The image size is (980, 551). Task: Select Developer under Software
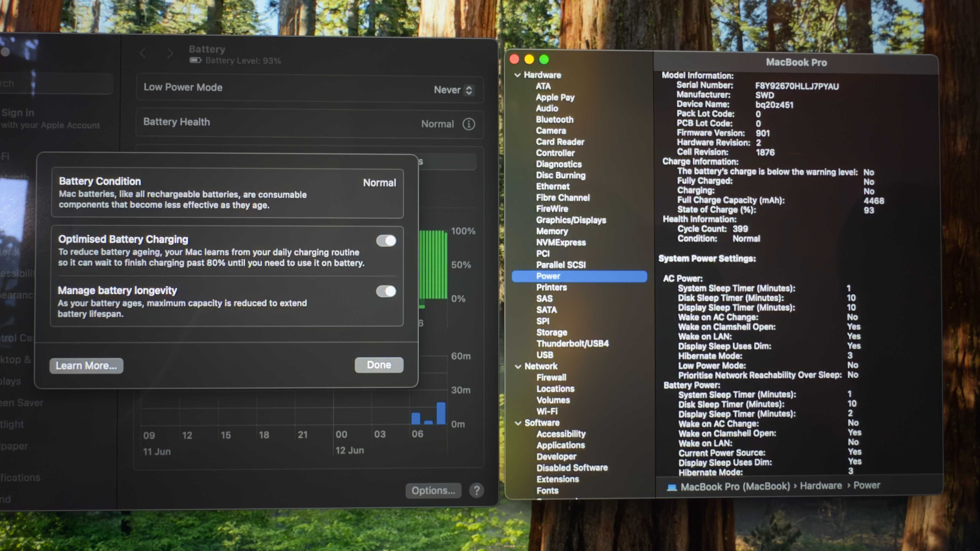(557, 457)
